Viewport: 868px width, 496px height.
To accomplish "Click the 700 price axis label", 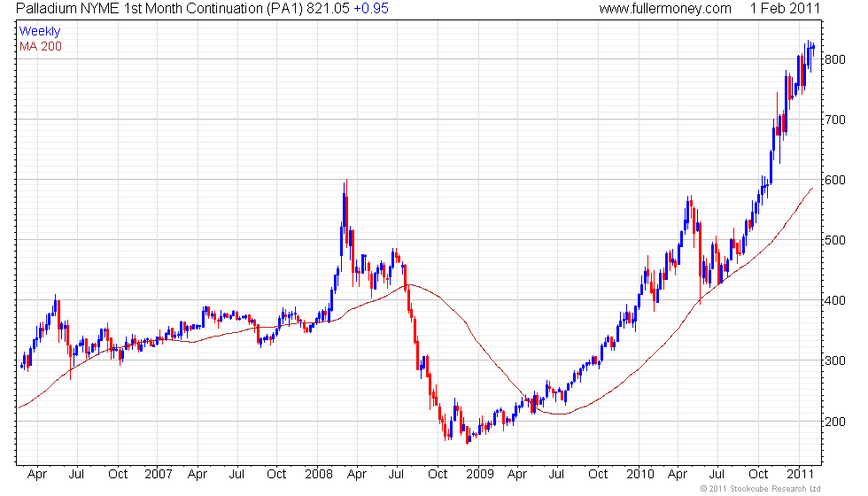I will coord(834,120).
